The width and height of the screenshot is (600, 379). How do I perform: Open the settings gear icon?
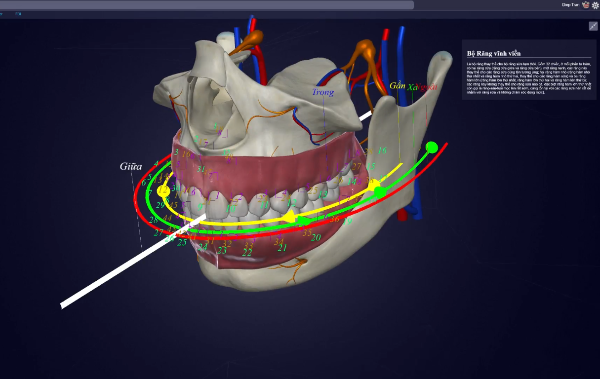point(595,5)
